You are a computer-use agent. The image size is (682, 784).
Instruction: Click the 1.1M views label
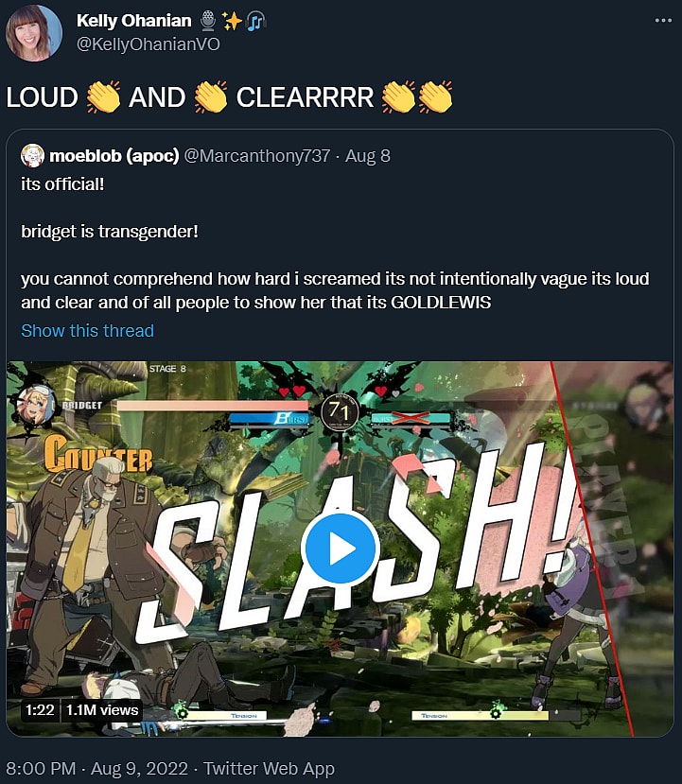click(102, 709)
